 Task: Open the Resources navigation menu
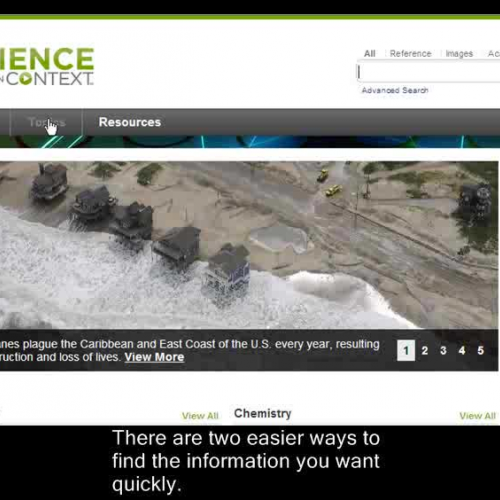[x=130, y=122]
